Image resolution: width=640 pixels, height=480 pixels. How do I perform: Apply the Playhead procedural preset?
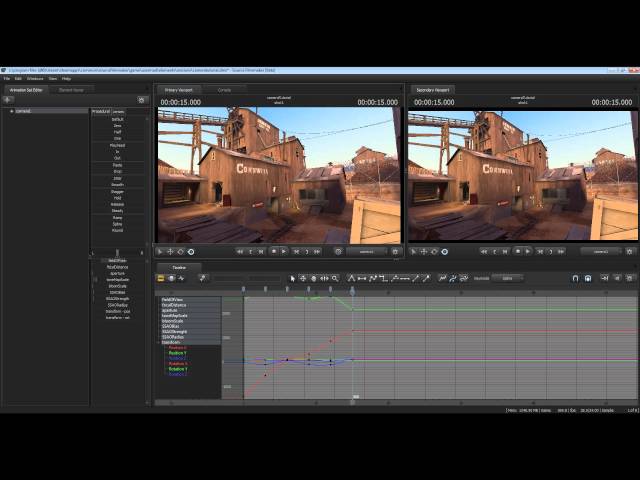click(x=118, y=145)
